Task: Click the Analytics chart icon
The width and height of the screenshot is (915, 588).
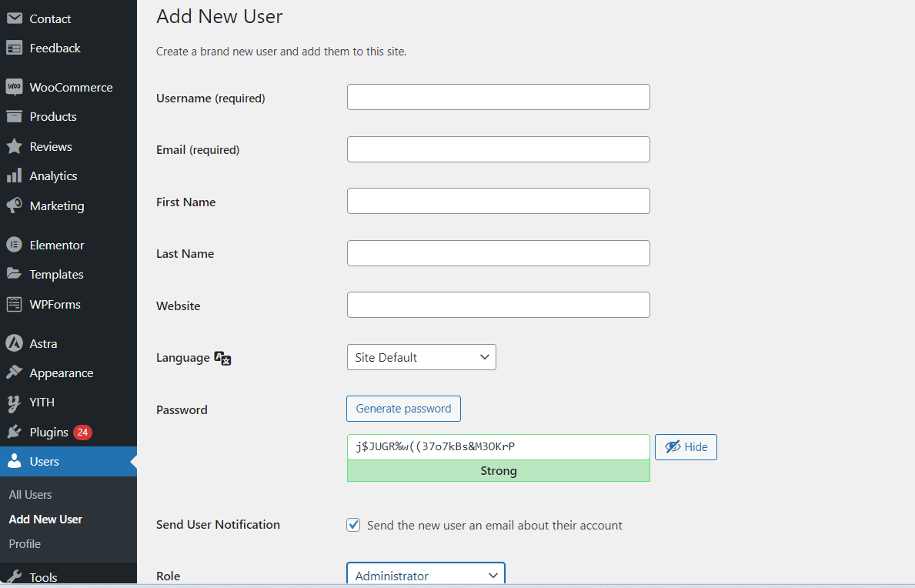Action: point(15,175)
